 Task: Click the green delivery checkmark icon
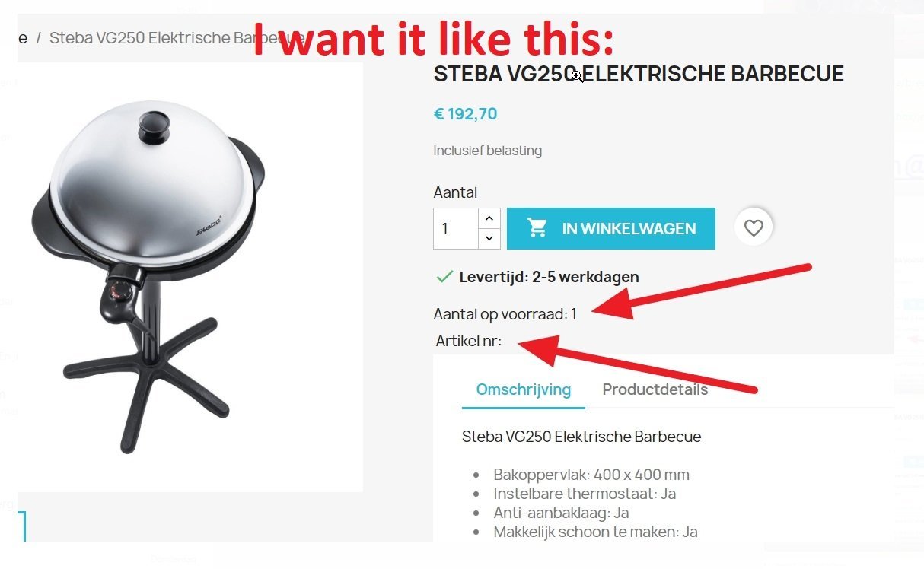click(444, 277)
